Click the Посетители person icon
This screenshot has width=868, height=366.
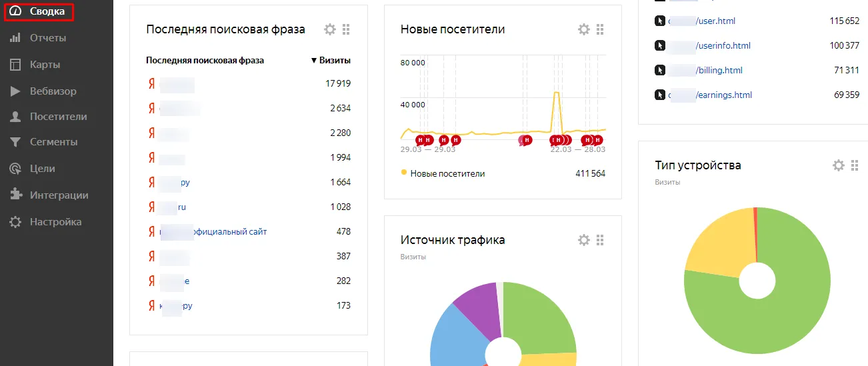(x=15, y=117)
